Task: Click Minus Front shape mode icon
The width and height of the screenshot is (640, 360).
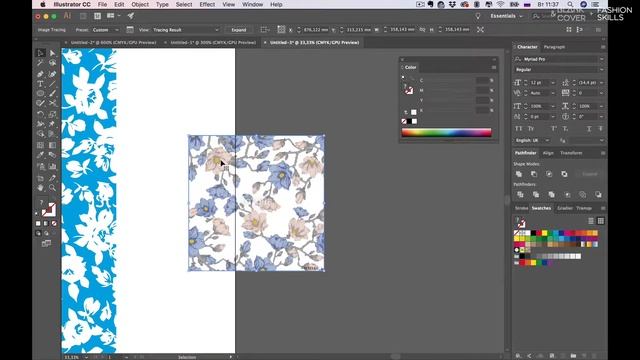Action: point(534,174)
